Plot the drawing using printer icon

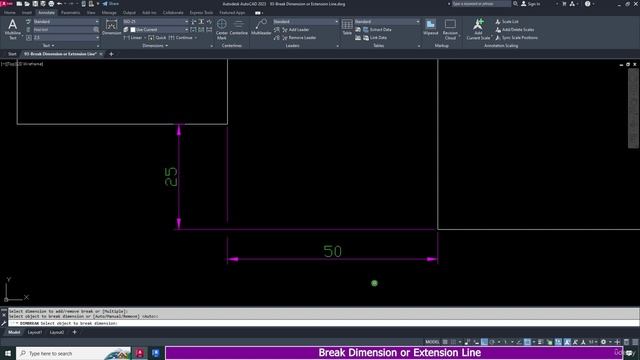click(x=51, y=4)
